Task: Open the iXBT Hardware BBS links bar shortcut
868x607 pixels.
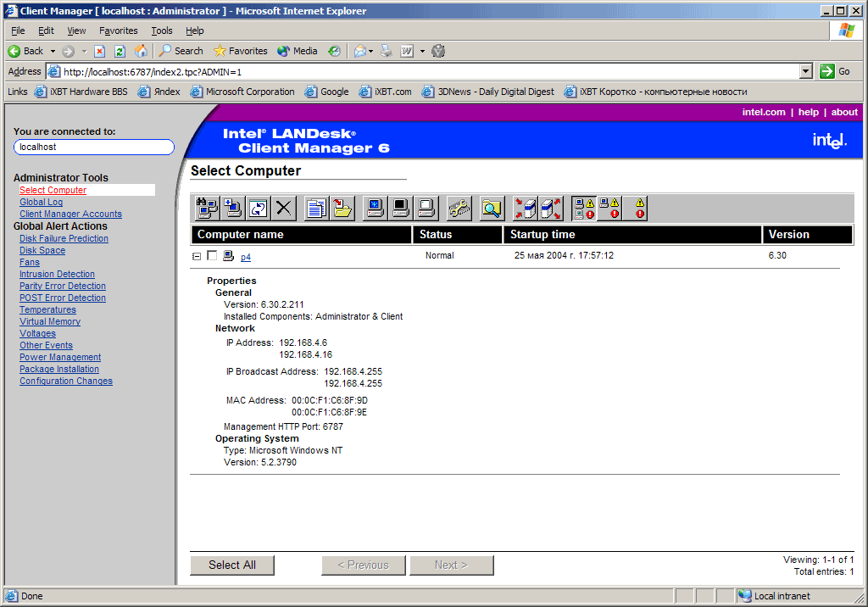Action: click(x=81, y=92)
